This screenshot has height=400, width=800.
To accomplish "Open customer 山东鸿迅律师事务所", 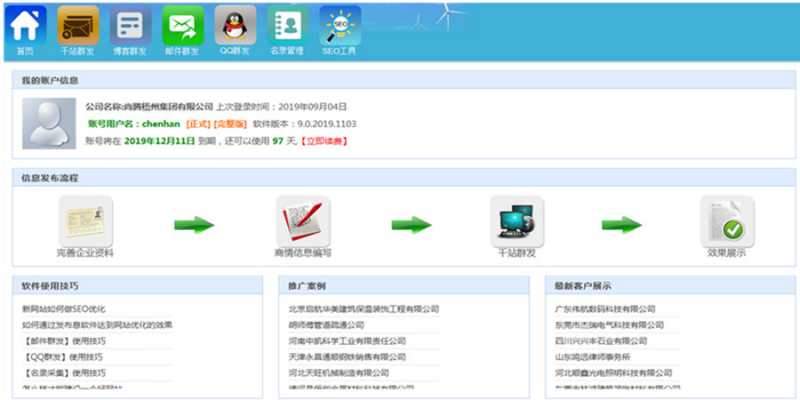I will coord(593,357).
